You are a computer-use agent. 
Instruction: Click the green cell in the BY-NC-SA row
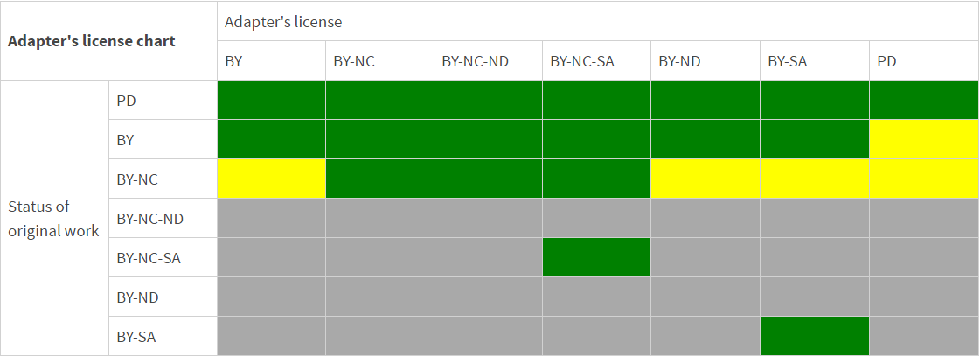596,257
